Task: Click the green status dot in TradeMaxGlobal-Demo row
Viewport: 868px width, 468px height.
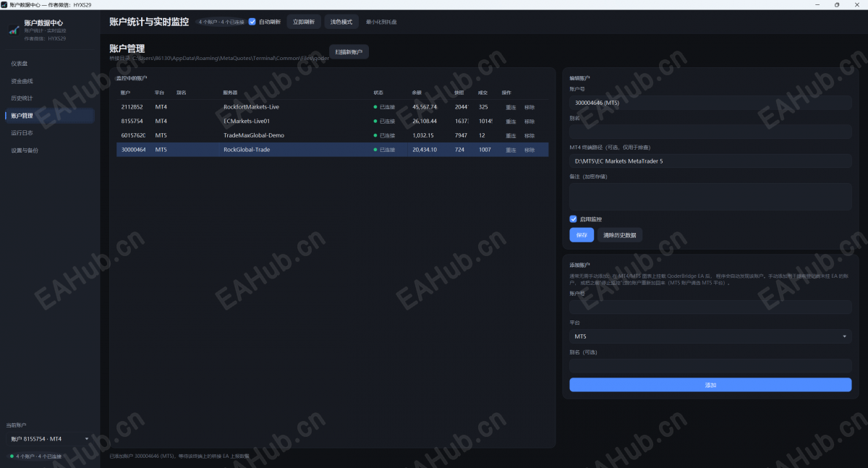Action: [375, 135]
